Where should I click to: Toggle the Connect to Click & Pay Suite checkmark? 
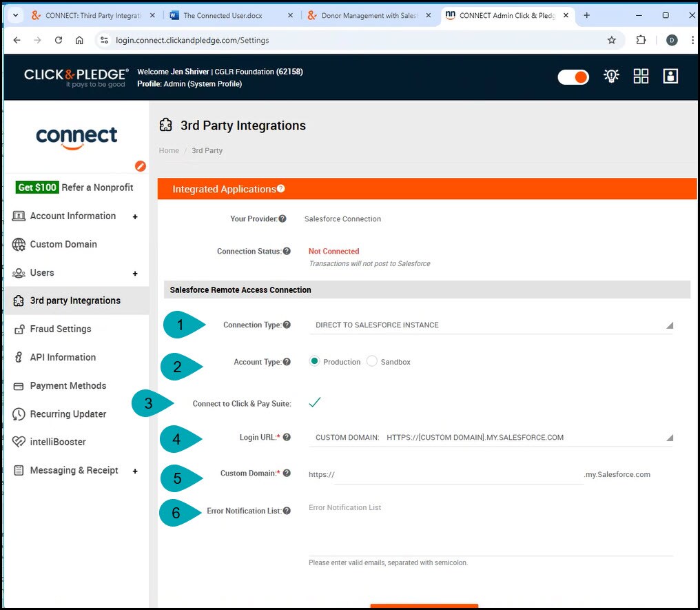(x=315, y=403)
